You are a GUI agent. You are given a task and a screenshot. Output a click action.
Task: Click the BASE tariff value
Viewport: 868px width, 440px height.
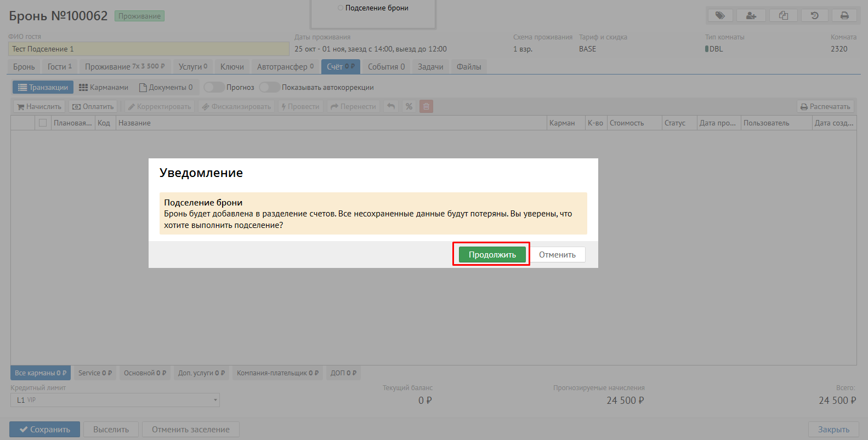587,49
